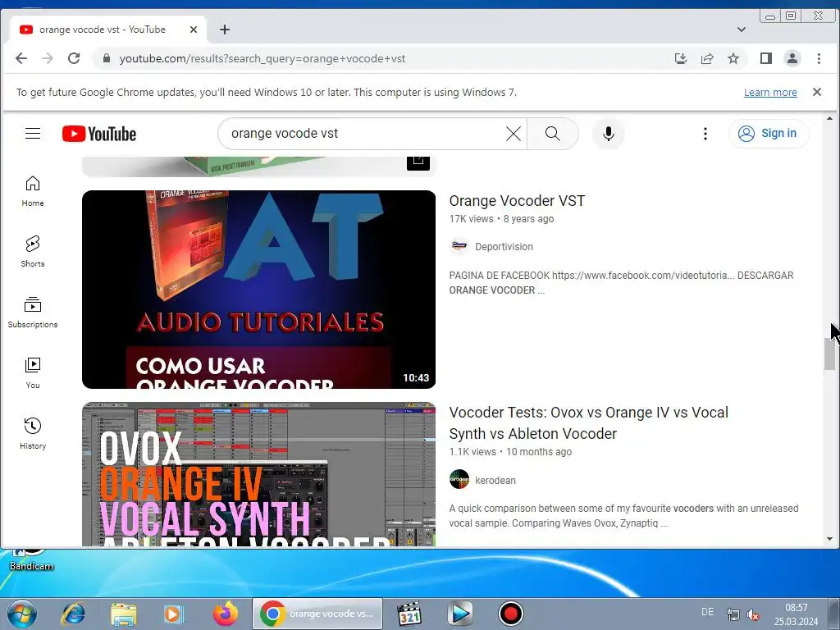Click the scrollbar down arrow
Viewport: 840px width, 630px height.
coord(829,539)
